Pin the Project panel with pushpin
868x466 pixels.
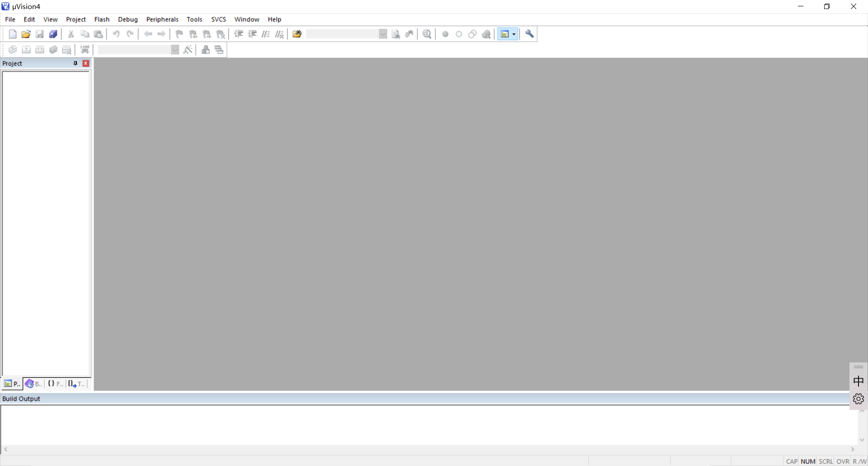[75, 63]
